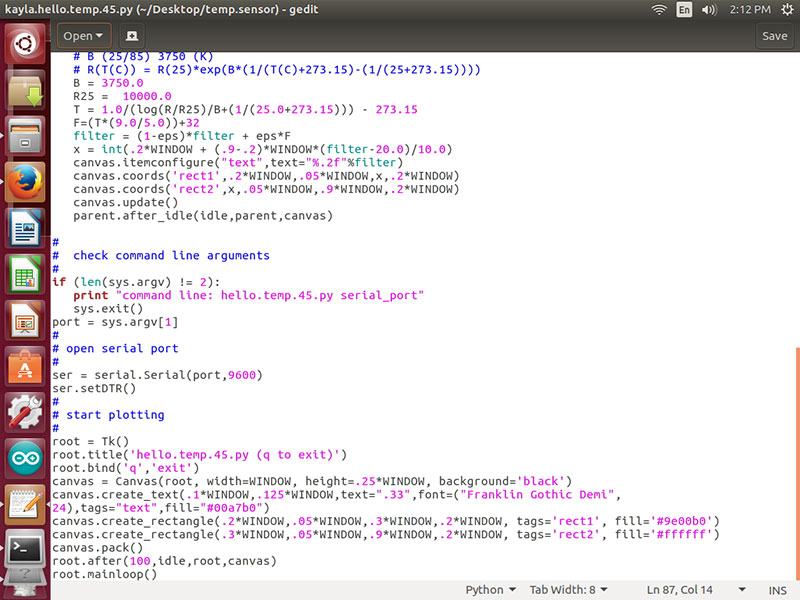Click the 'T = 1.0/(log(R/R25)' line

click(x=245, y=109)
